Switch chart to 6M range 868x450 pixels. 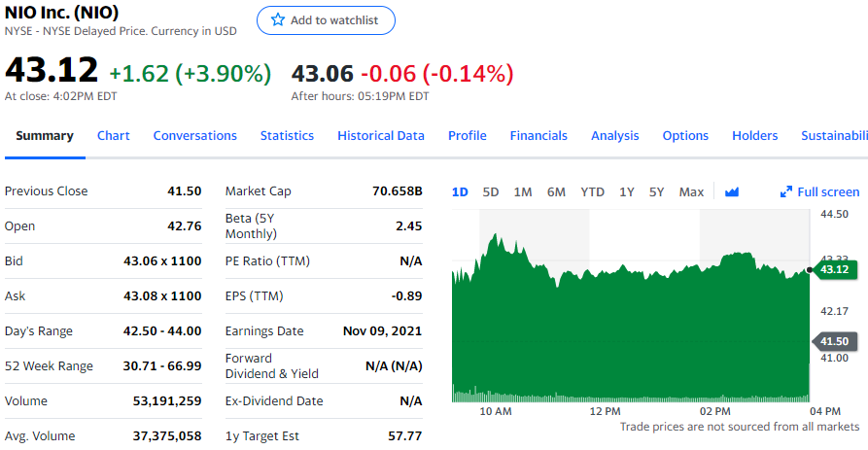(556, 192)
